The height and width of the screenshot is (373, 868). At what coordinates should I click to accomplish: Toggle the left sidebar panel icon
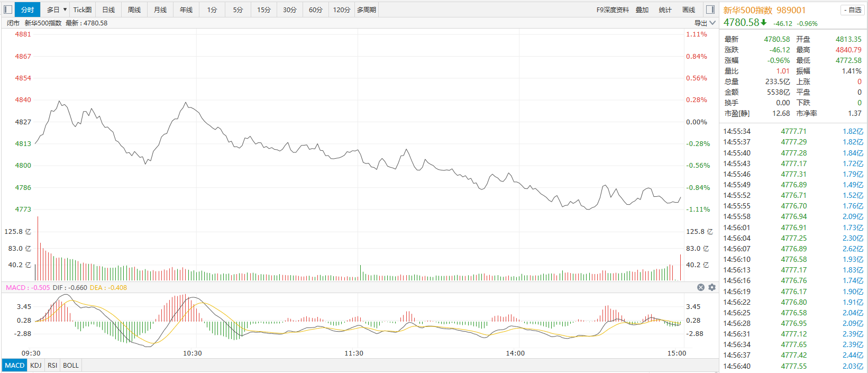coord(8,10)
